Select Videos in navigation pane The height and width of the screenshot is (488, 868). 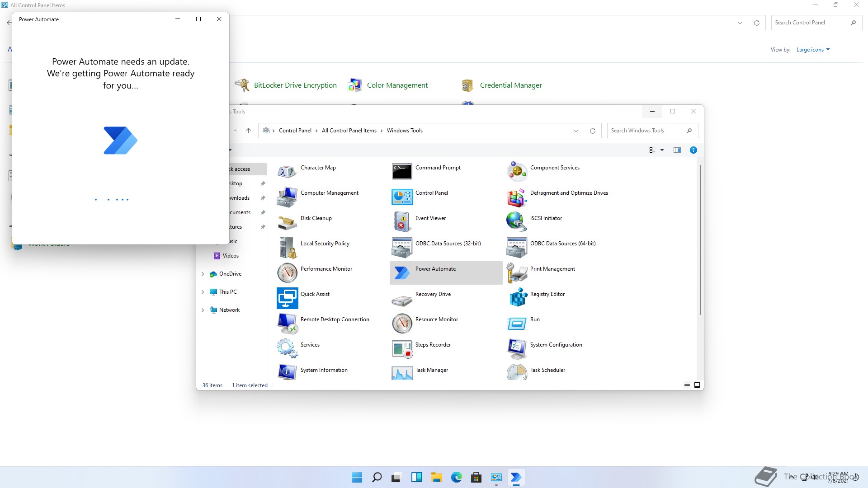[x=231, y=256]
